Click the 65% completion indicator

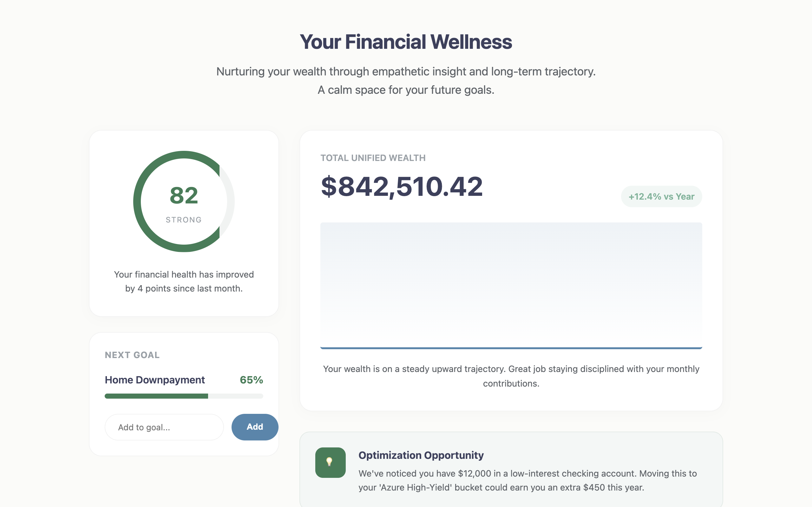point(251,380)
